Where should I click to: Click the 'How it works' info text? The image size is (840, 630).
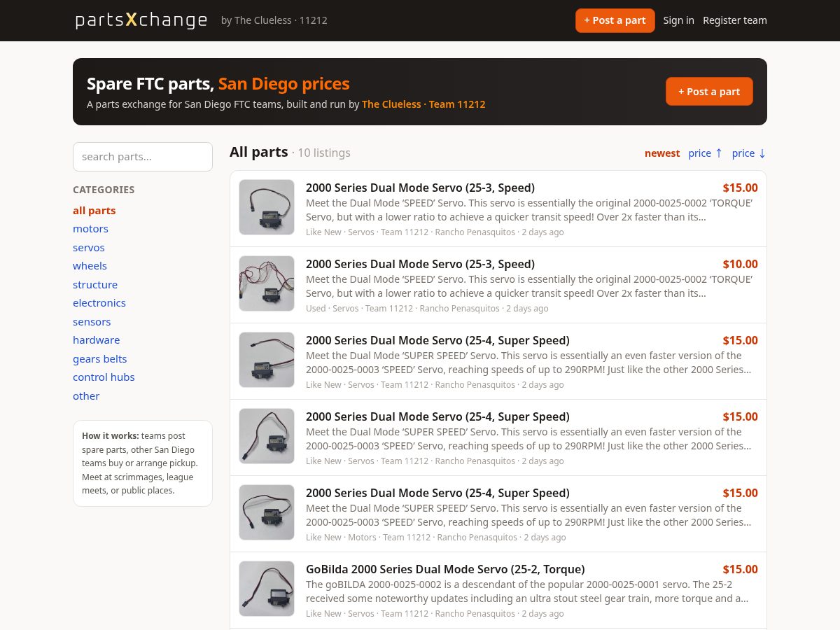143,463
